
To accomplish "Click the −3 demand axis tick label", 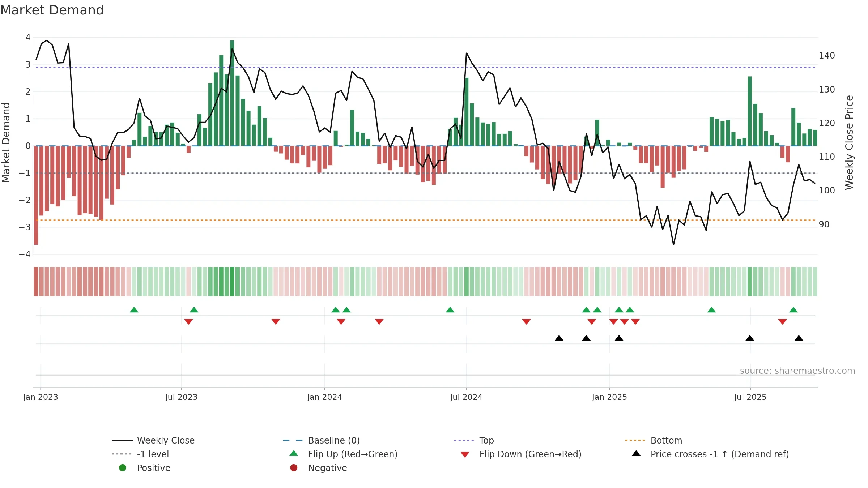I will [x=25, y=227].
